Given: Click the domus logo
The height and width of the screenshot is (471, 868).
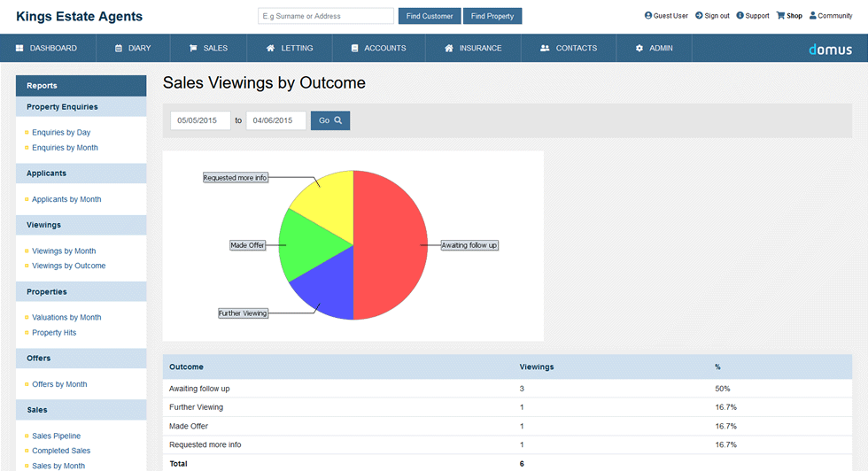Looking at the screenshot, I should [830, 49].
